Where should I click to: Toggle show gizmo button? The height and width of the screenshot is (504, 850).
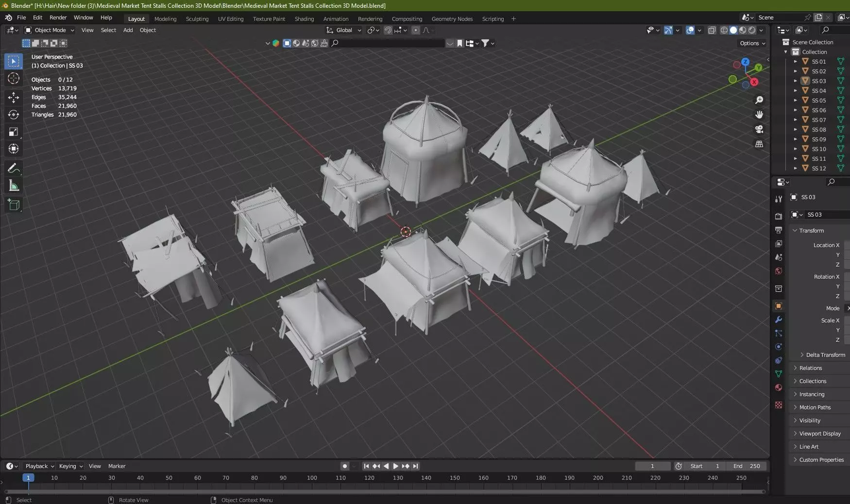tap(668, 30)
